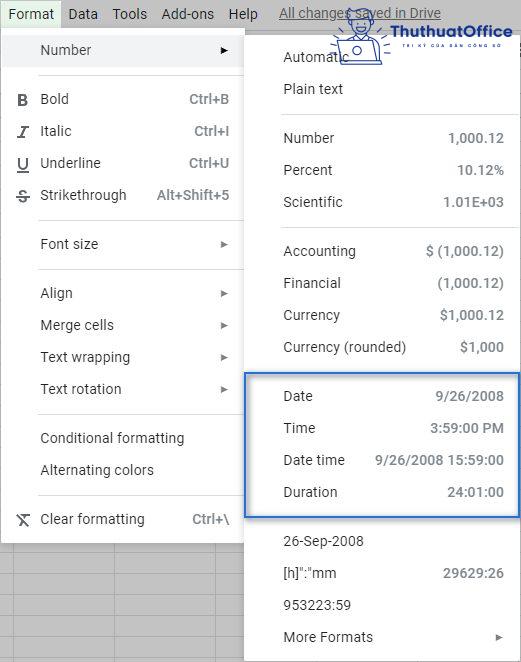Screen dimensions: 521x662
Task: Select the Plain text format
Action: [x=382, y=89]
